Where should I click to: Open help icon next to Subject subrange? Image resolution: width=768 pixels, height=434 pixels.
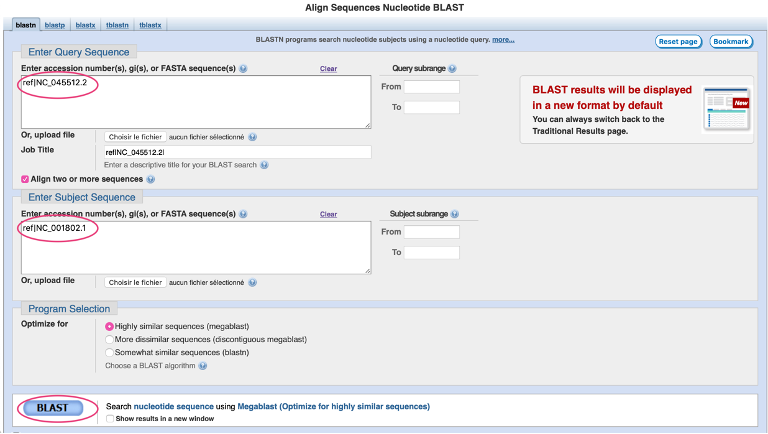click(x=455, y=214)
